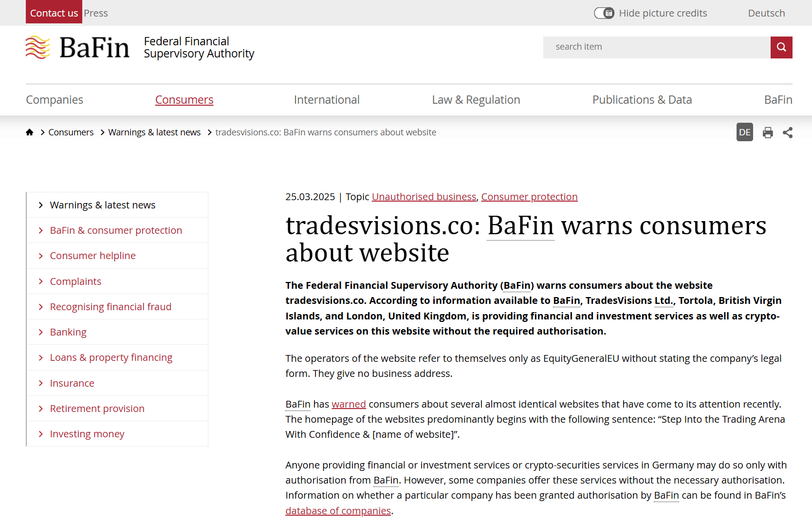Follow the Consumer protection topic link
This screenshot has width=812, height=523.
pos(529,197)
